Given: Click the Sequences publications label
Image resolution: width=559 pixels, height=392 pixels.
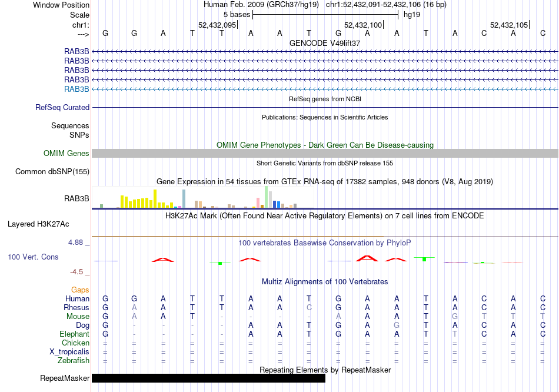Looking at the screenshot, I should click(x=70, y=126).
